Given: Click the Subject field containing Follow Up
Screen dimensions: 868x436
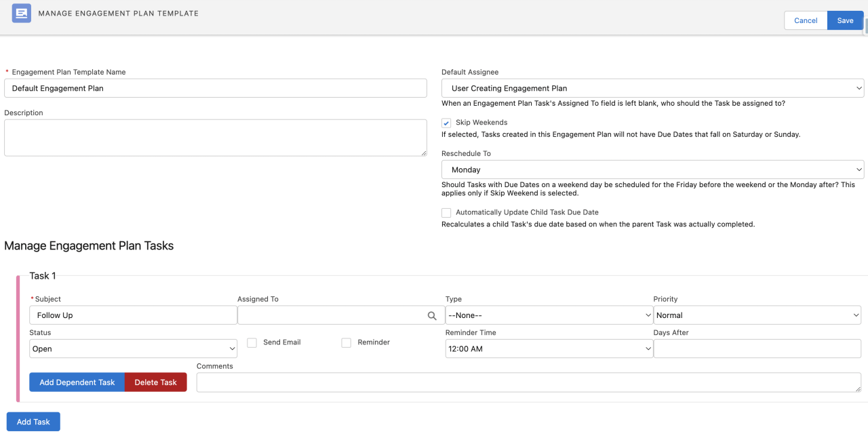Looking at the screenshot, I should pyautogui.click(x=133, y=315).
